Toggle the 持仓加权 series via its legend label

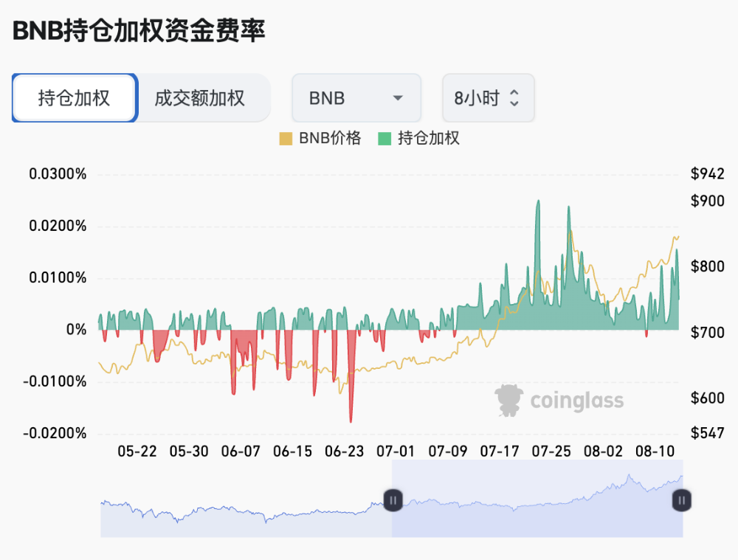(428, 138)
